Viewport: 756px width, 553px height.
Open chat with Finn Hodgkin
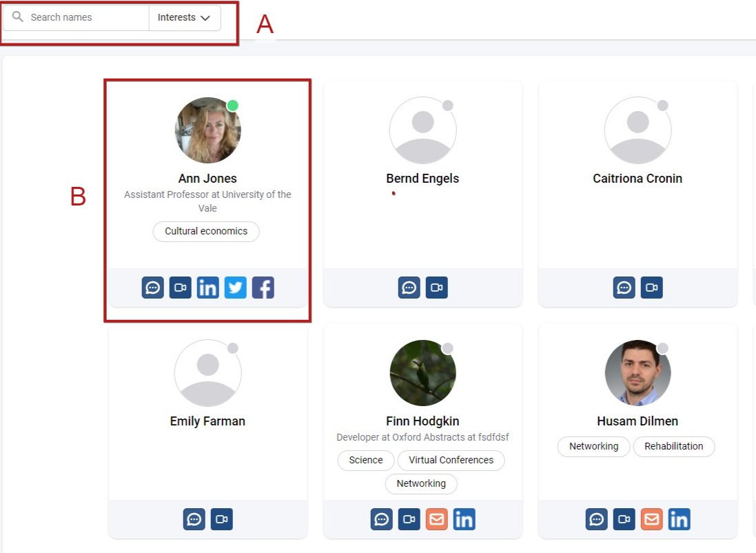381,519
